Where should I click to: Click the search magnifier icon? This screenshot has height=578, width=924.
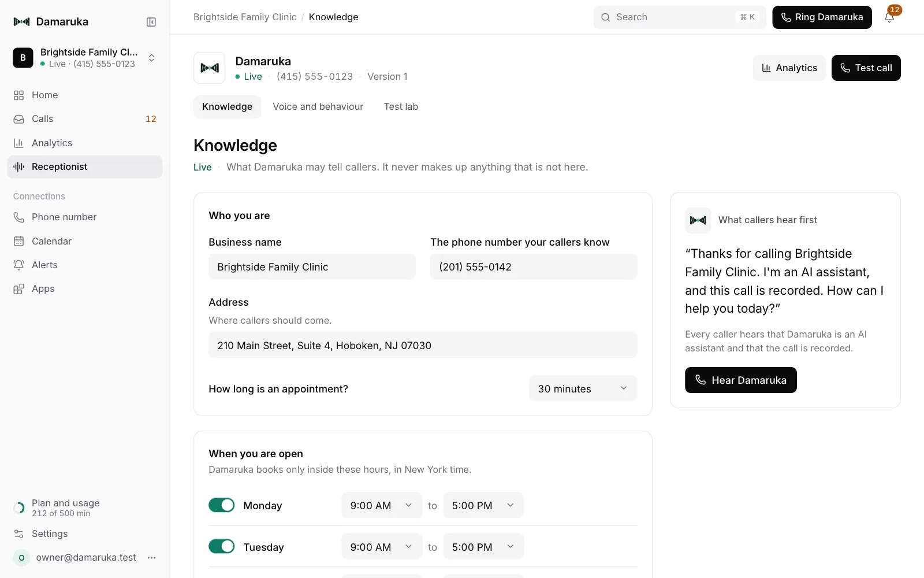click(606, 17)
